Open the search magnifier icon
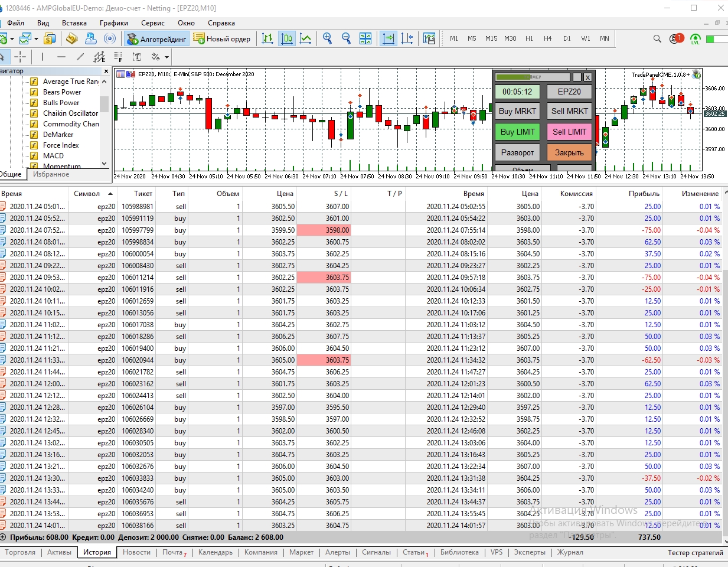 [x=657, y=39]
